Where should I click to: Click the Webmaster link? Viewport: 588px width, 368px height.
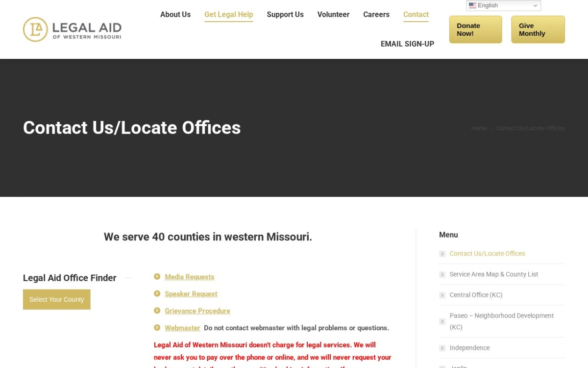point(182,328)
